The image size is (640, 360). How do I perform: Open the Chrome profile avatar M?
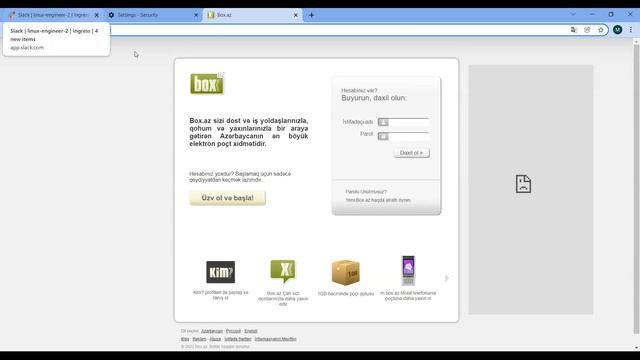[x=618, y=29]
